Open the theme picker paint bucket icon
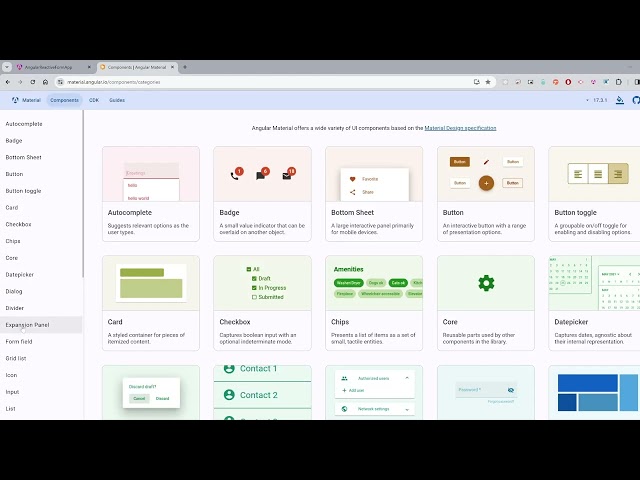Viewport: 640px width, 480px height. [x=620, y=100]
